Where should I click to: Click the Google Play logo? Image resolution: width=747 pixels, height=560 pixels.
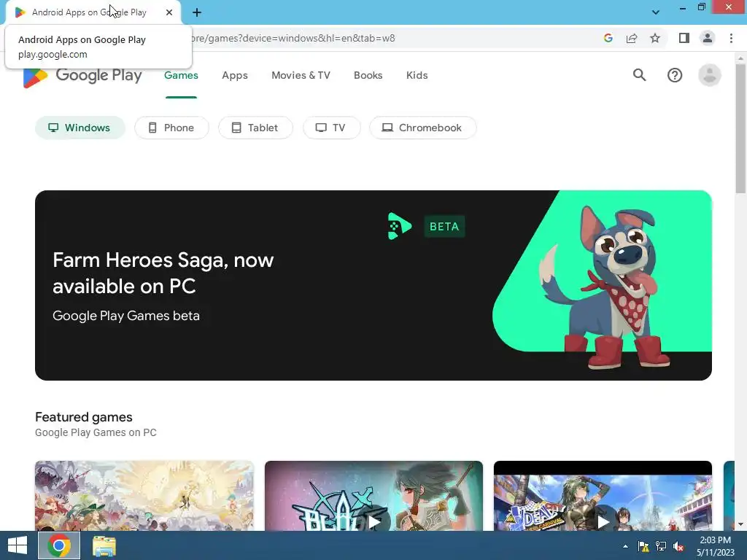pos(82,76)
